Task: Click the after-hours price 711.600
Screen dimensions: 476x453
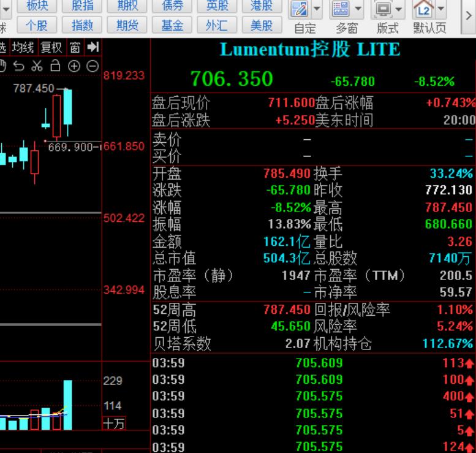Action: click(291, 103)
